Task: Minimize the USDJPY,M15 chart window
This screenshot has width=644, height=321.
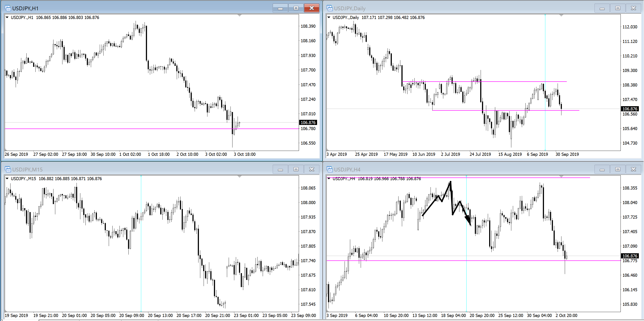Action: pyautogui.click(x=280, y=169)
